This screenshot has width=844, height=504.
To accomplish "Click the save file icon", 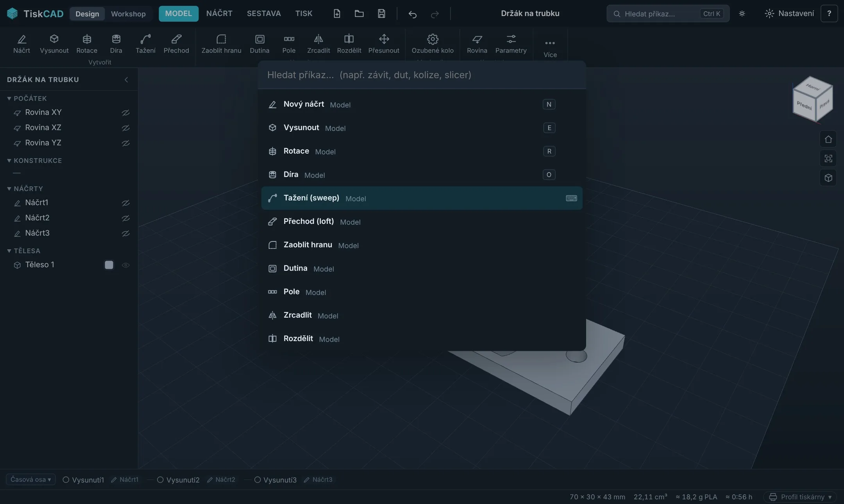I will (381, 14).
